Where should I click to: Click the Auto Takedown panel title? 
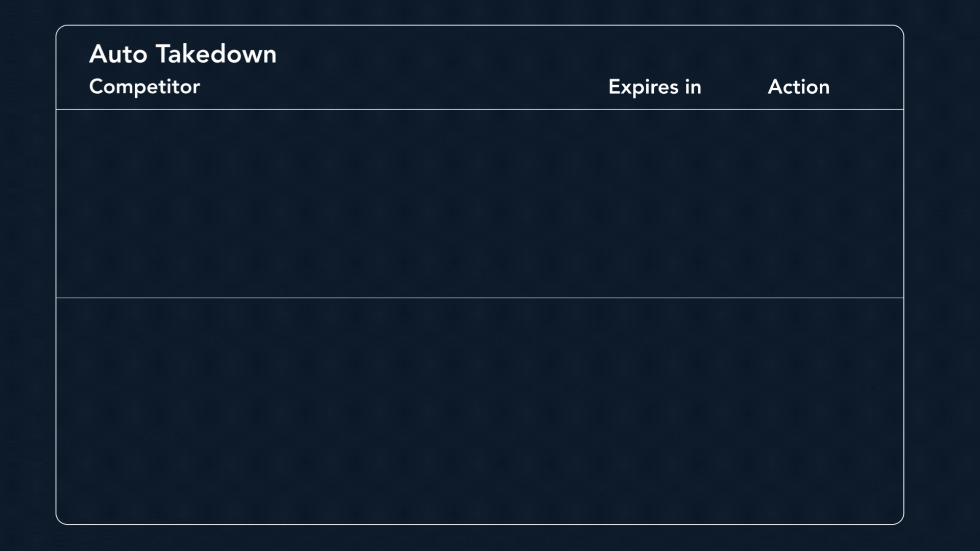[x=183, y=54]
